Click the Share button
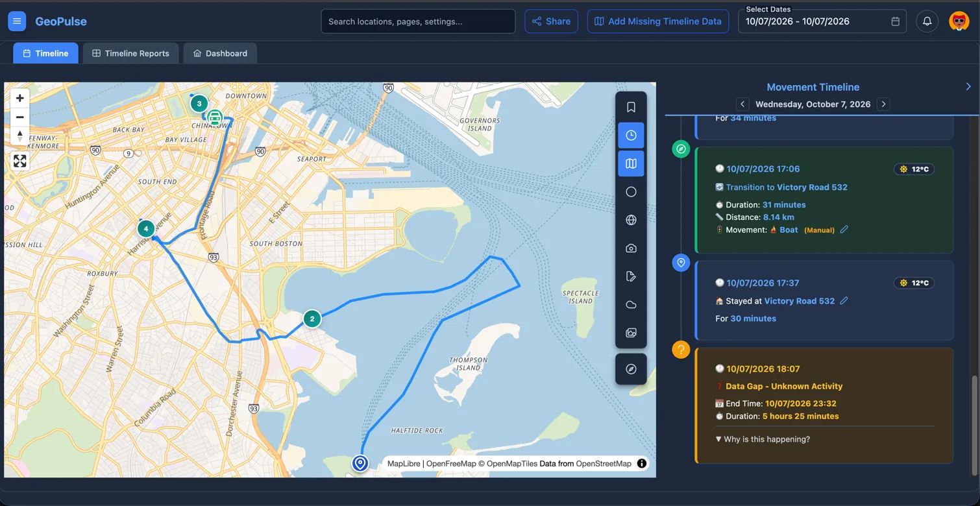Viewport: 980px width, 506px height. pyautogui.click(x=552, y=21)
